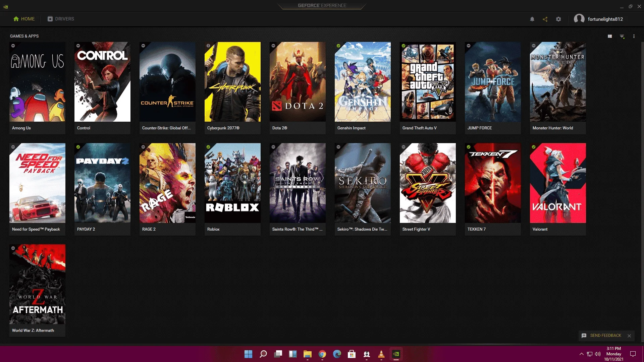The width and height of the screenshot is (644, 362).
Task: Select the Cyberpunk 2077 game cover
Action: pyautogui.click(x=232, y=82)
